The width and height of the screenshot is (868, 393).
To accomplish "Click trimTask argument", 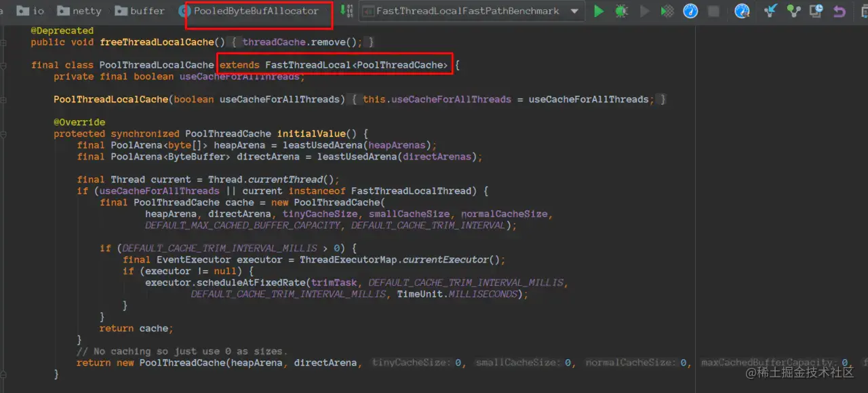I will click(x=334, y=282).
